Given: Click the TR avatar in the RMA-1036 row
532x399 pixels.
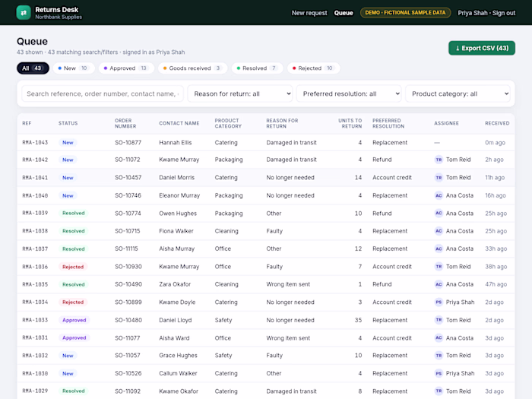Looking at the screenshot, I should 439,267.
